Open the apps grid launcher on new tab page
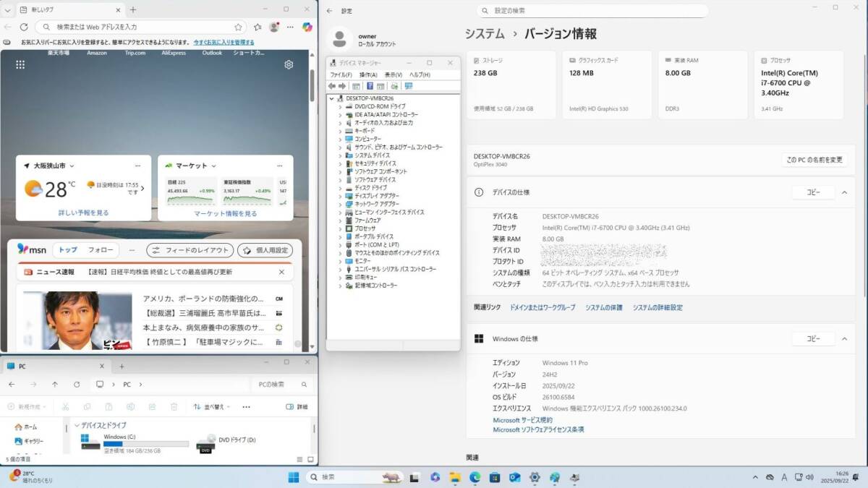 (x=20, y=64)
